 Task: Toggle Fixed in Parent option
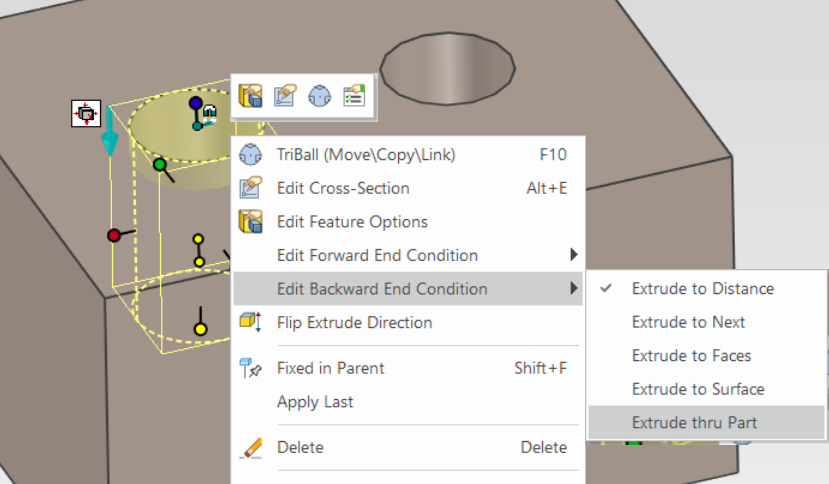332,368
